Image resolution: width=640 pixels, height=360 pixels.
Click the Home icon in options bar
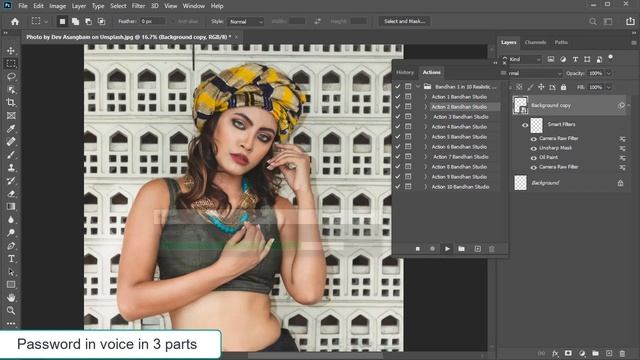click(x=15, y=21)
